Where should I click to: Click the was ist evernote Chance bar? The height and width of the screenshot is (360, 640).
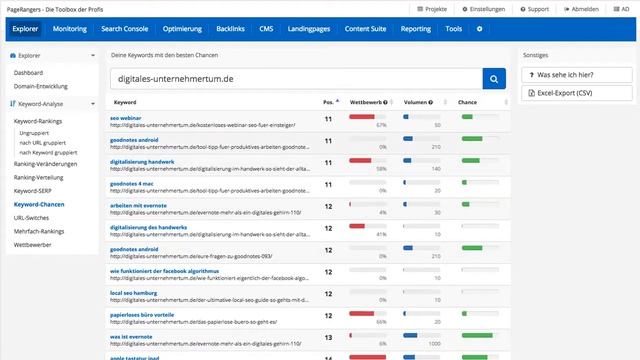click(x=480, y=336)
